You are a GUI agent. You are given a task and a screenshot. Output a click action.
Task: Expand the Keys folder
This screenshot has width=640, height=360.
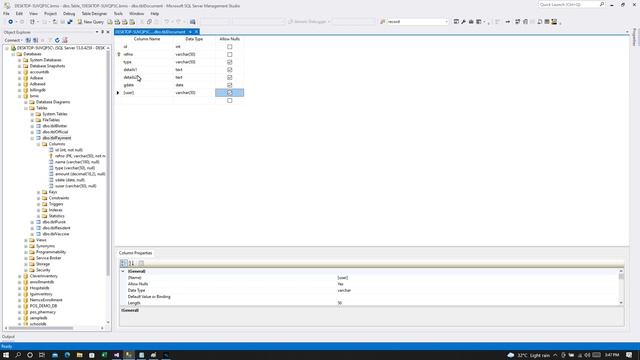[39, 192]
